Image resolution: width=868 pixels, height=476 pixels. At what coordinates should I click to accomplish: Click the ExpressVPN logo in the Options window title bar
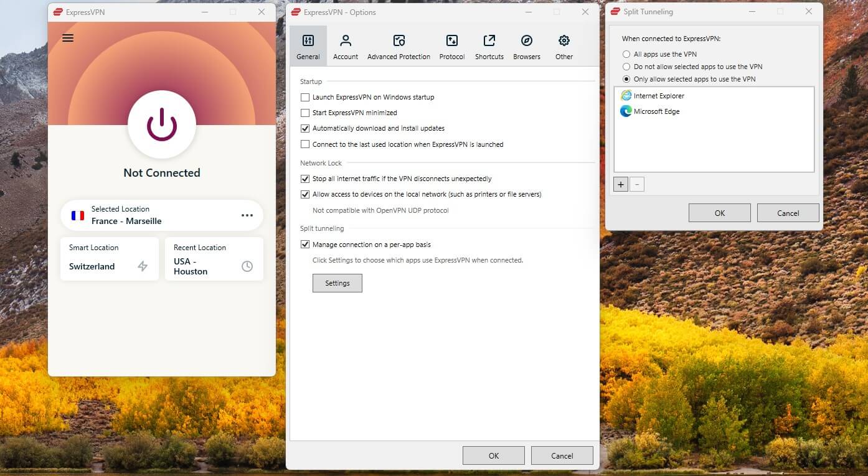pos(296,12)
